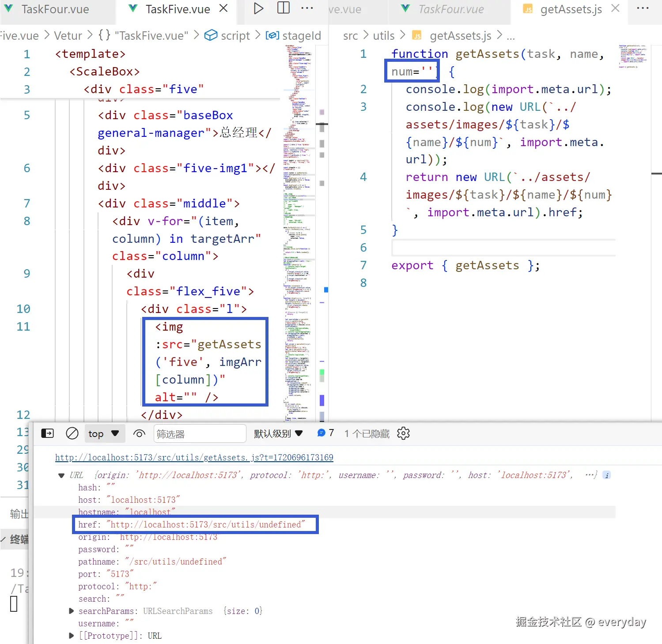Click script breadcrumb segment
Screen dimensions: 662x644
pos(228,36)
